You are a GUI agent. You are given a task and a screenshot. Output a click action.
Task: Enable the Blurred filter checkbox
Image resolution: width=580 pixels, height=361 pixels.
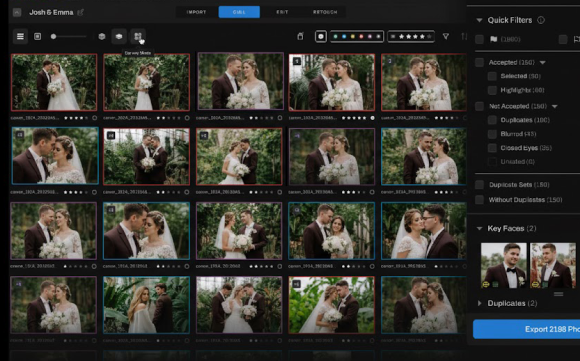click(492, 134)
